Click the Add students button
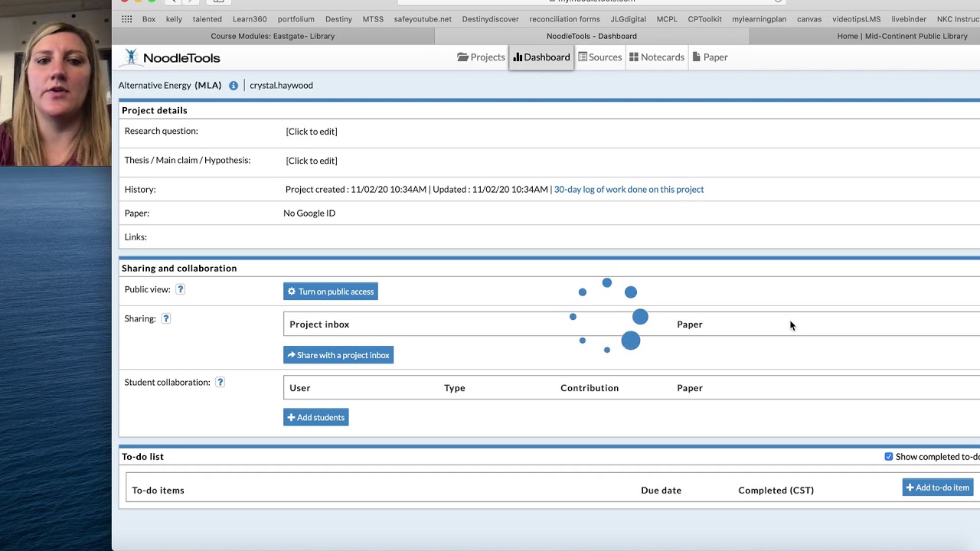This screenshot has height=551, width=980. [x=316, y=417]
